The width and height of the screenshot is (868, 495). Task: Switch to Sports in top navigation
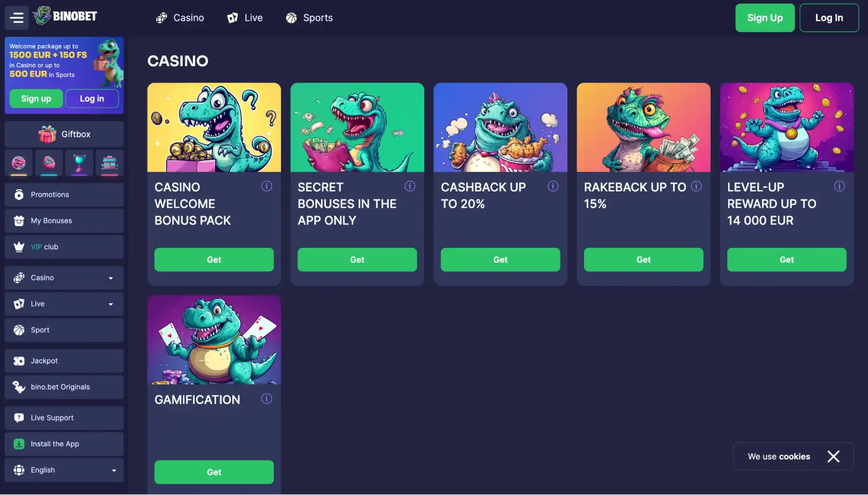point(309,18)
